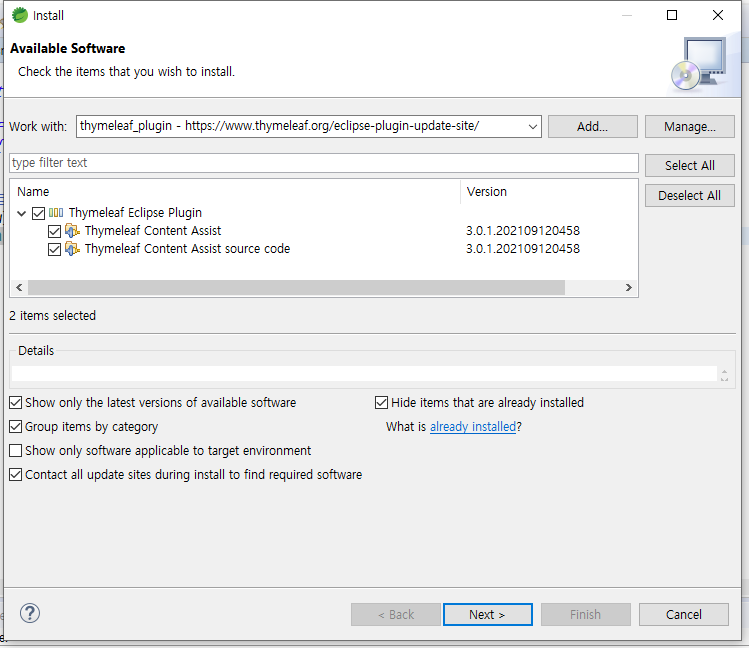The width and height of the screenshot is (749, 648).
Task: Enable Show only software applicable to target environment
Action: click(x=16, y=450)
